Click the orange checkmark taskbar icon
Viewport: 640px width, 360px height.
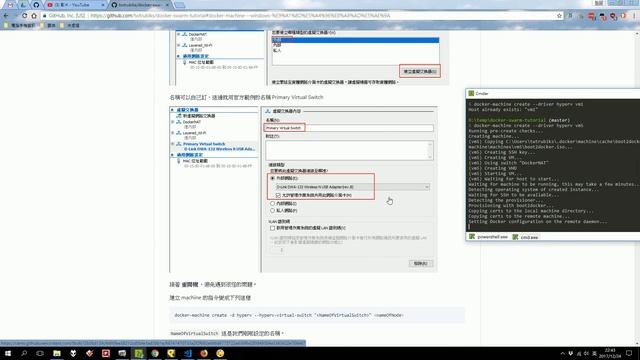[89, 353]
